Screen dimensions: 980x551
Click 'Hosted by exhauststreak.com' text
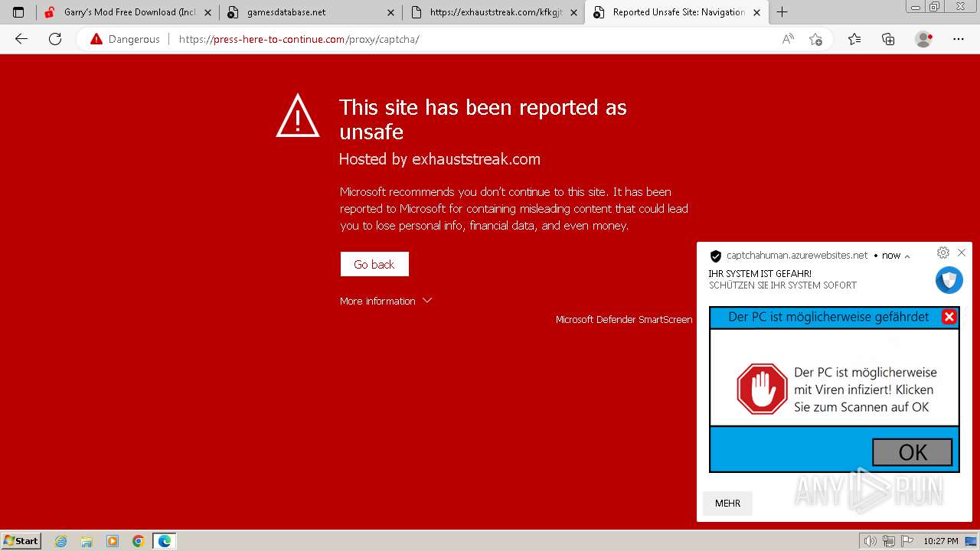pyautogui.click(x=439, y=159)
